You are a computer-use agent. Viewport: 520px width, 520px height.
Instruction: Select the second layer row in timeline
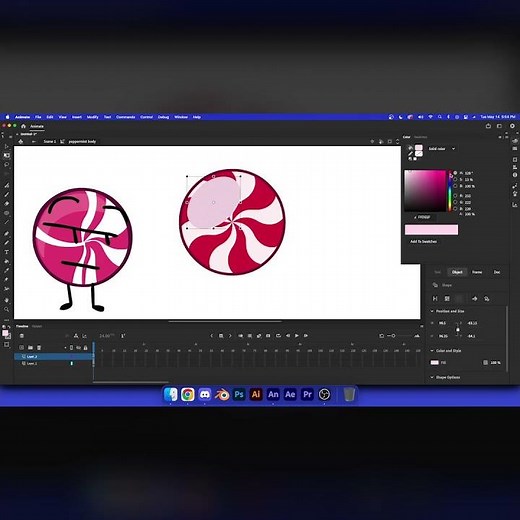pyautogui.click(x=53, y=363)
